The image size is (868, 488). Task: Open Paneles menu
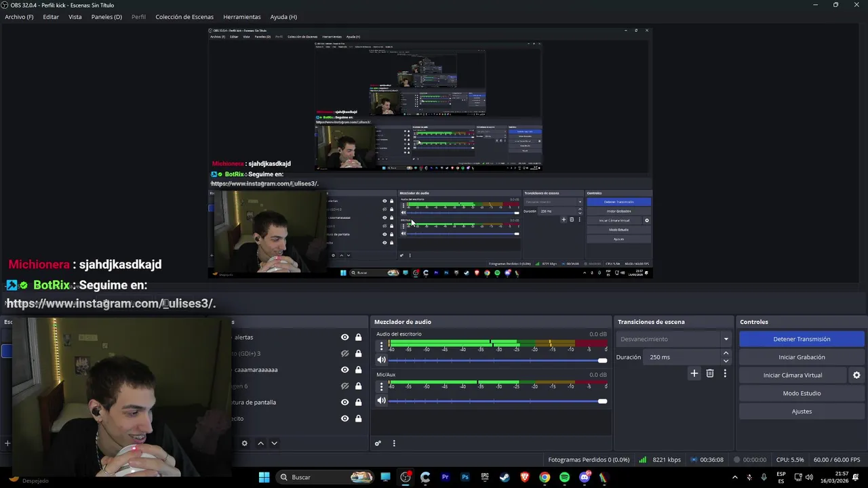pyautogui.click(x=106, y=17)
